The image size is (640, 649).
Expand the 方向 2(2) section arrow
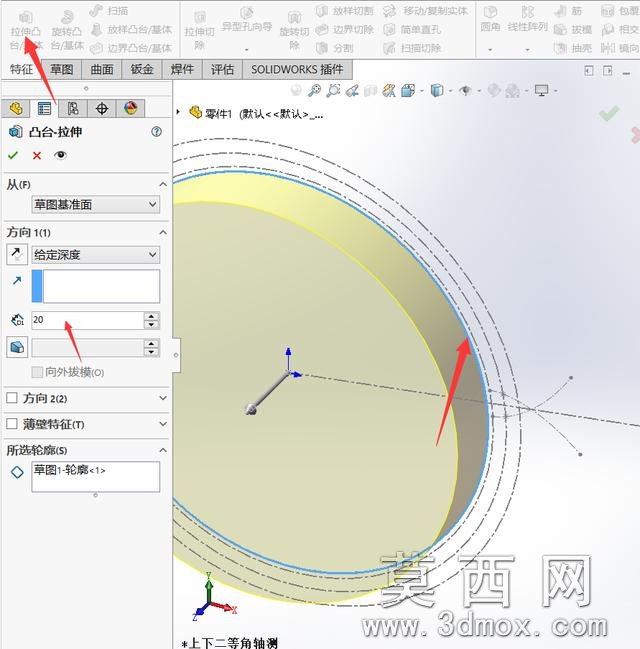click(163, 398)
